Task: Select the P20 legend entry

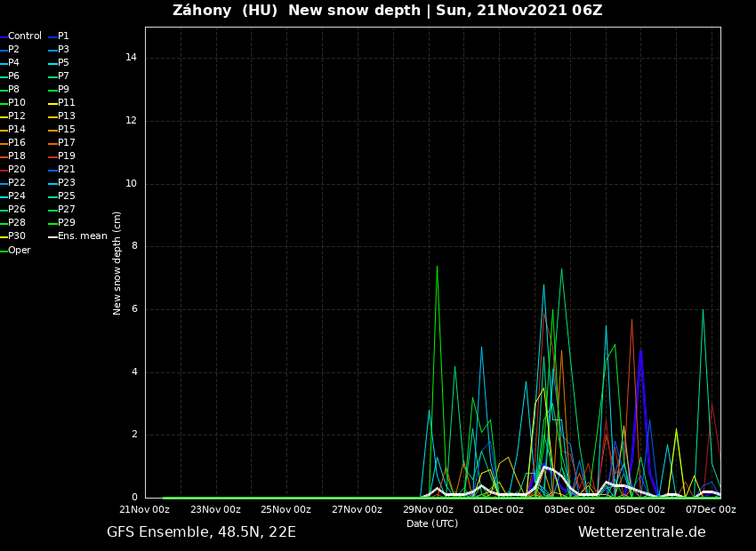Action: (17, 170)
